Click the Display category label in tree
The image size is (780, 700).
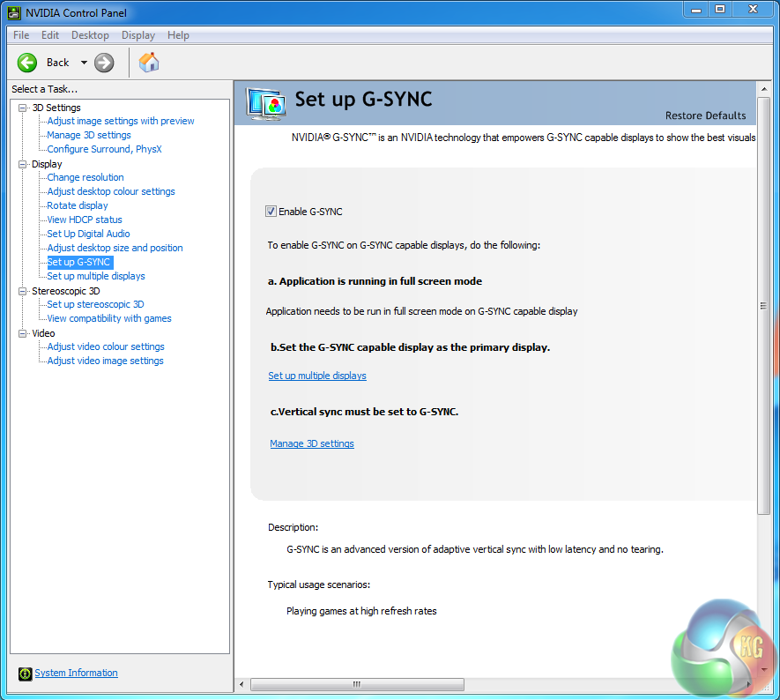pos(47,164)
